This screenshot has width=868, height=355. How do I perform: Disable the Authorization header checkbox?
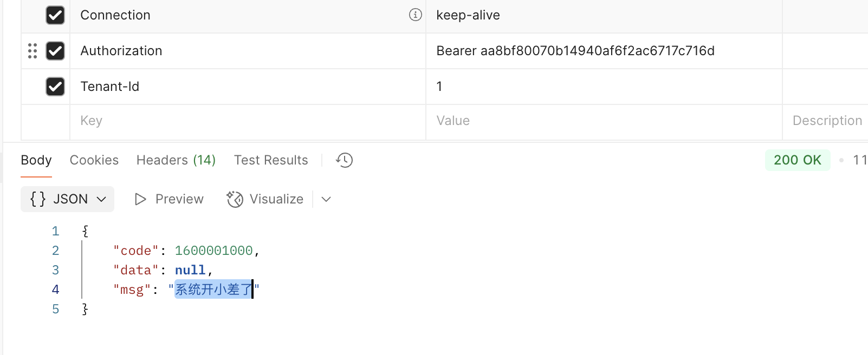(x=55, y=51)
